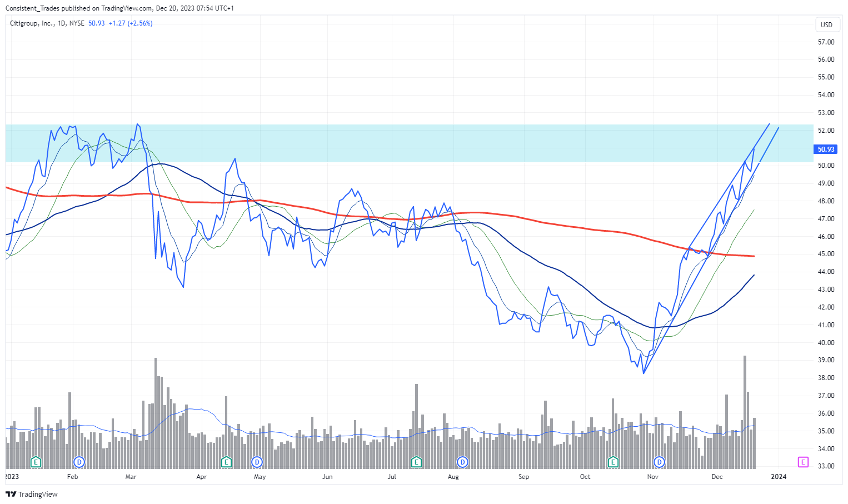The width and height of the screenshot is (848, 504).
Task: Click the 53.00 price axis label
Action: tap(826, 113)
